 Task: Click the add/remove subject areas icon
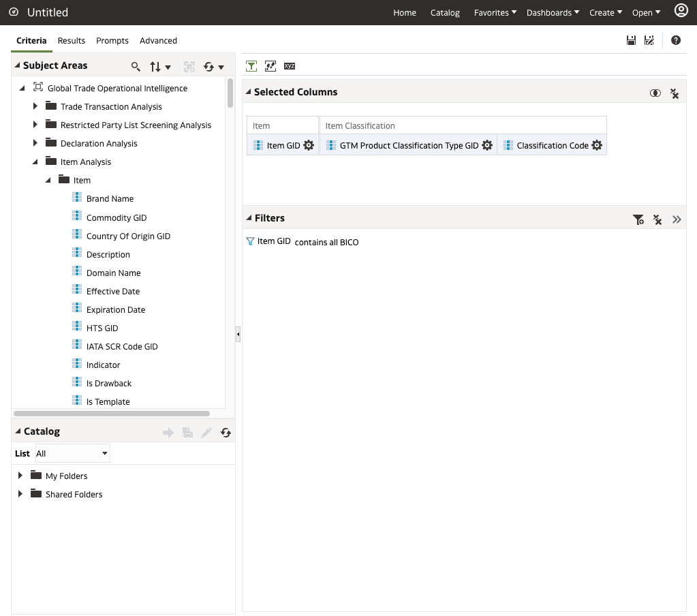pyautogui.click(x=189, y=67)
